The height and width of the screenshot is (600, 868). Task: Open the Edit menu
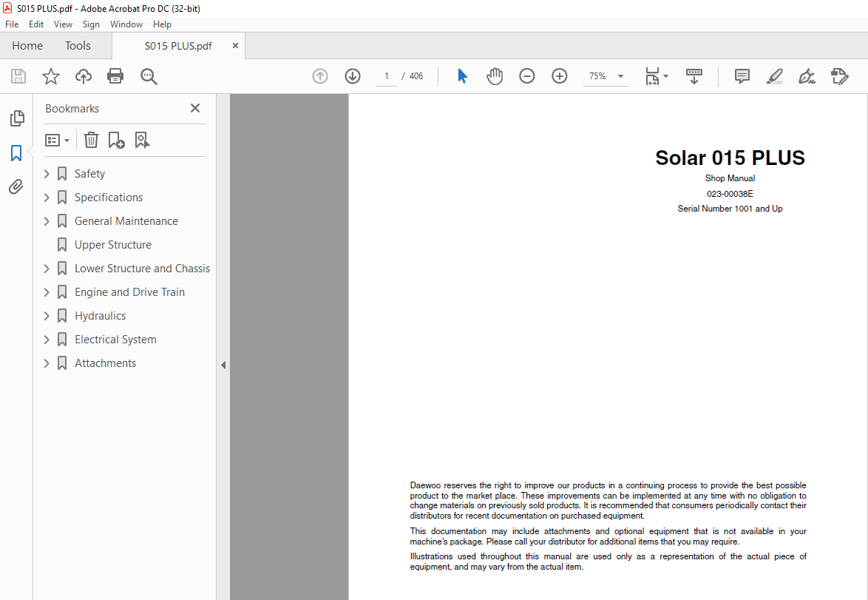pos(36,24)
